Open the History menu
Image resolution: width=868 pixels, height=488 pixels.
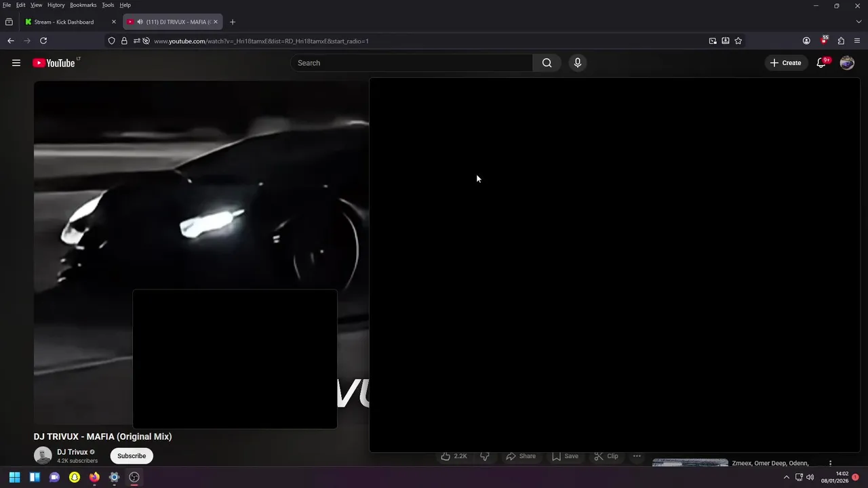56,5
